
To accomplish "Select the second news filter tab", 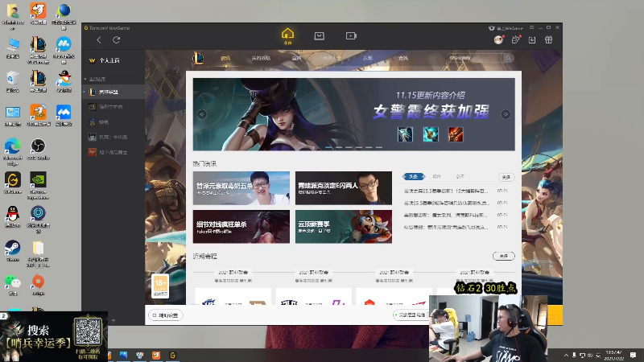I will tap(436, 176).
